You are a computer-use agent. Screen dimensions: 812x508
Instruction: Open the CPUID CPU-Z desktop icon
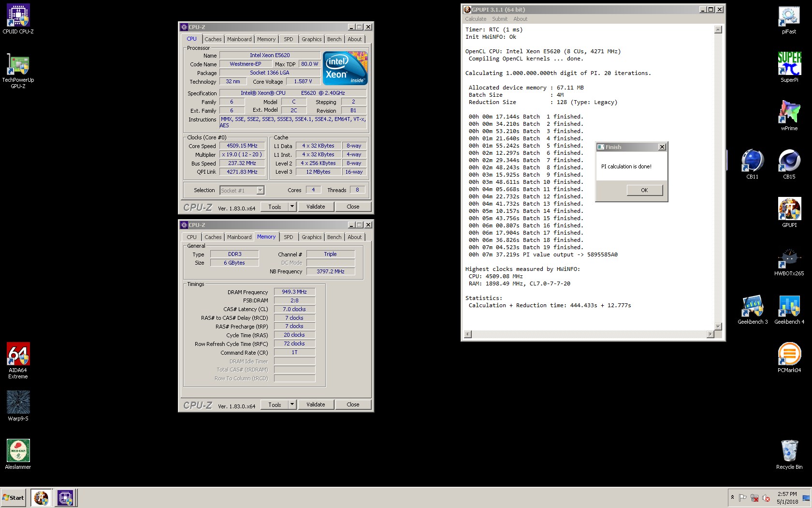(x=18, y=19)
